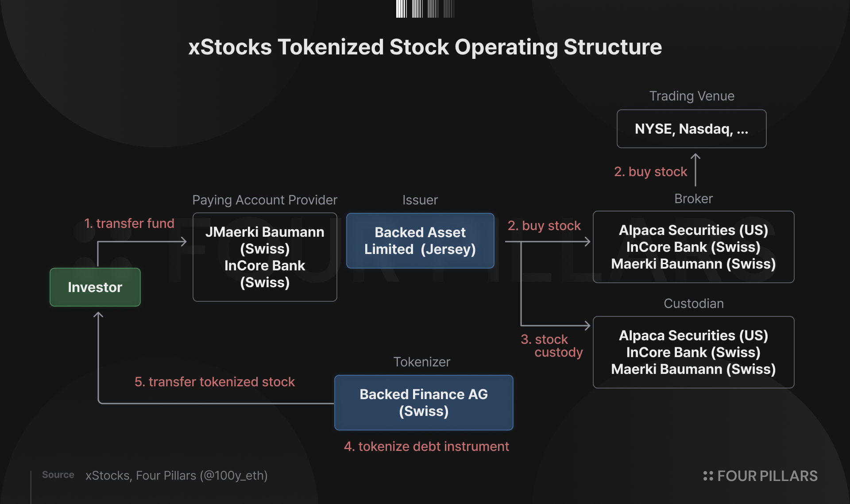
Task: Click the Four Pillars dots logo icon
Action: (x=708, y=476)
